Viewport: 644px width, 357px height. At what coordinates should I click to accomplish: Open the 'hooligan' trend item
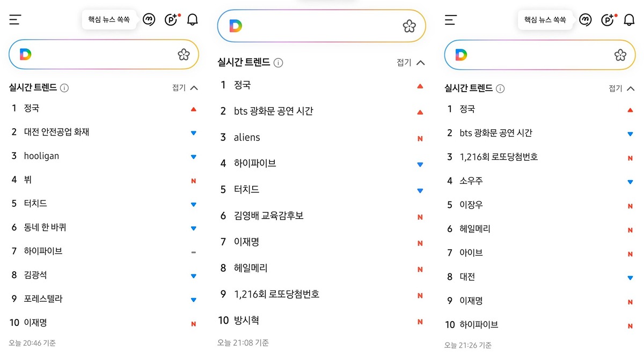pos(41,156)
